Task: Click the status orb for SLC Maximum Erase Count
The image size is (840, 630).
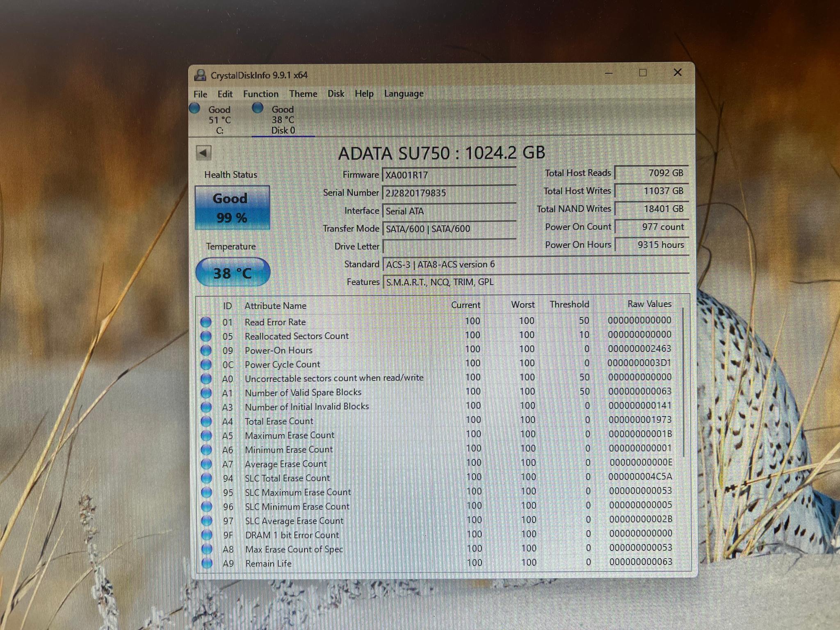Action: [x=207, y=493]
